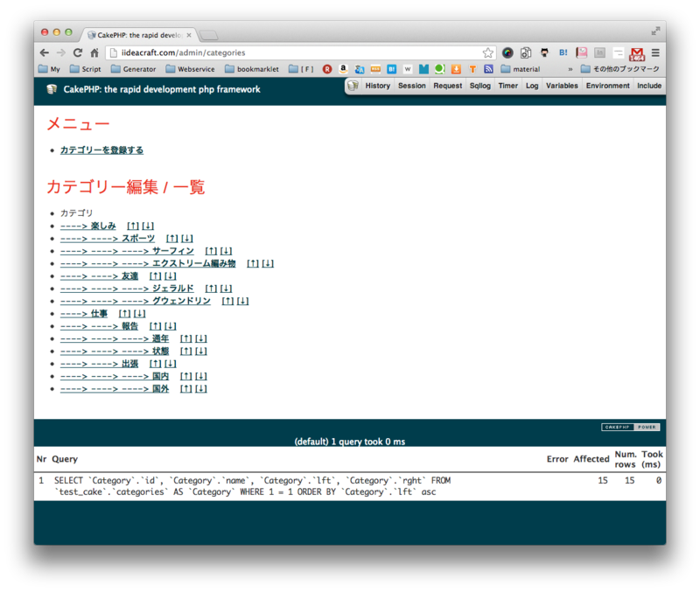Click the RSS feed icon on bookmarks bar
Viewport: 700px width, 592px height.
tap(486, 69)
